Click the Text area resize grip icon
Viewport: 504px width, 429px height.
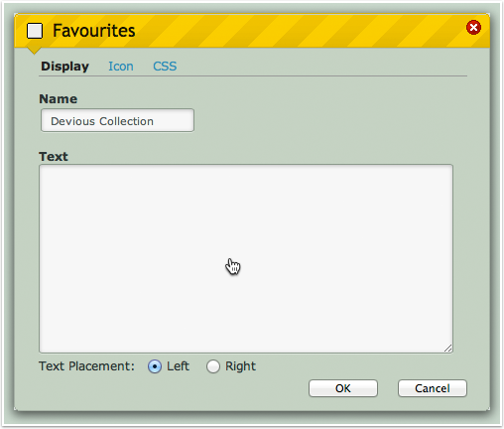click(447, 348)
